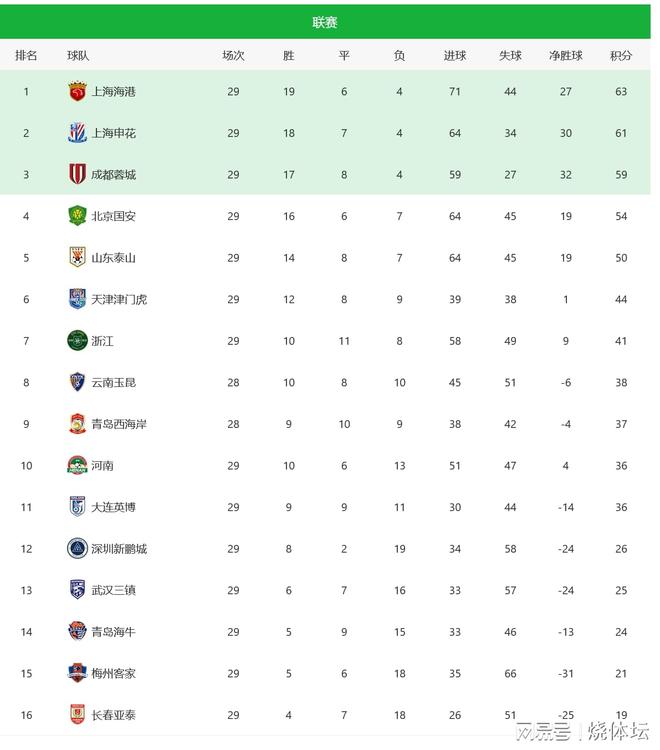The width and height of the screenshot is (660, 750).
Task: Click the 山东泰山 team badge
Action: (x=77, y=257)
